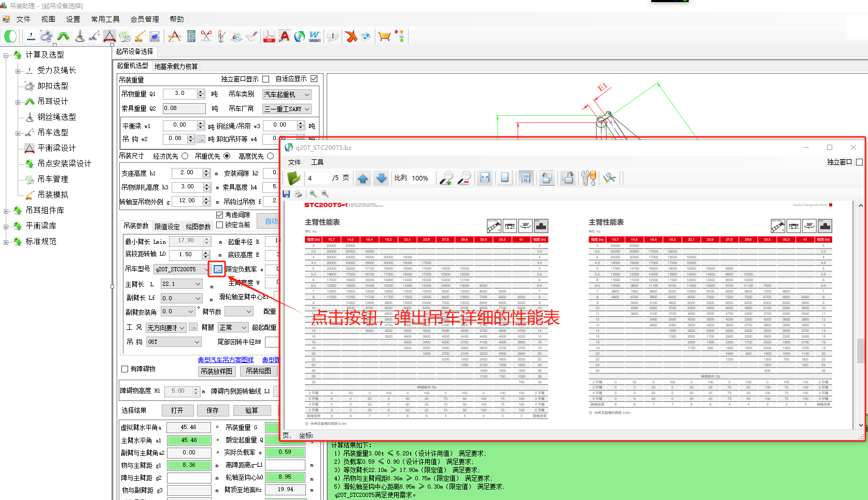The height and width of the screenshot is (500, 868).
Task: Open calculator tool in main toolbar
Action: tap(191, 36)
